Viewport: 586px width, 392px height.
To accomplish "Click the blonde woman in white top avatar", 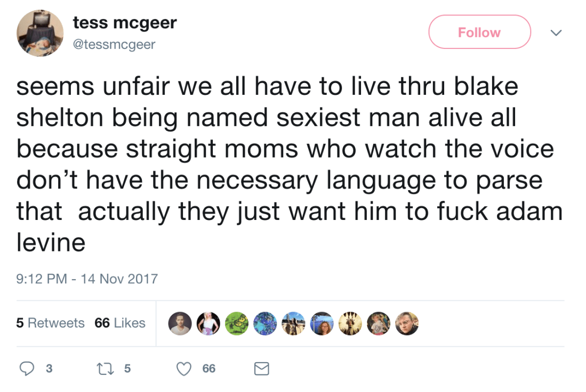I will 208,323.
